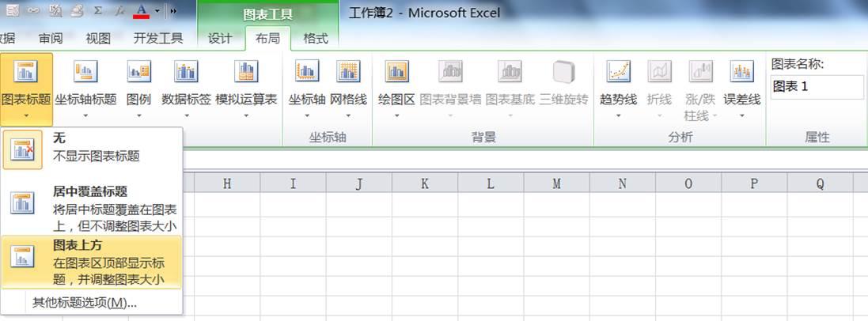Open dropdown arrow under 网格线
The width and height of the screenshot is (868, 321).
tap(349, 115)
